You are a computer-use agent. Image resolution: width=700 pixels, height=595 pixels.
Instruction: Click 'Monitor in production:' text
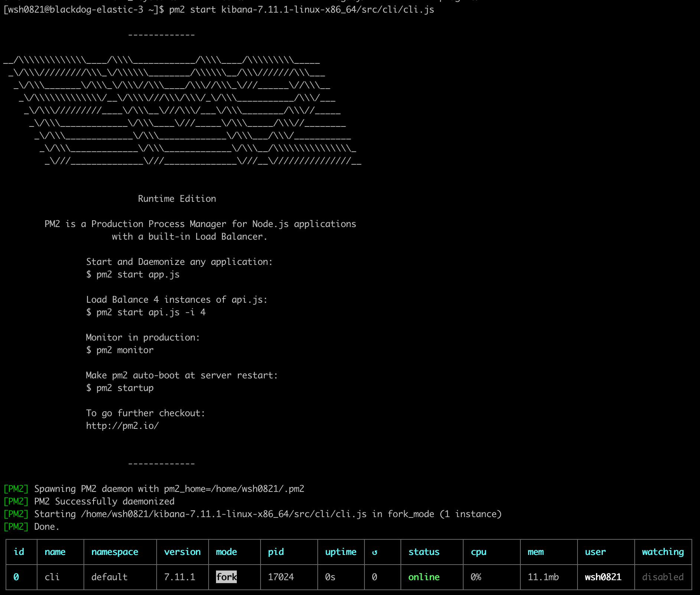click(x=143, y=338)
